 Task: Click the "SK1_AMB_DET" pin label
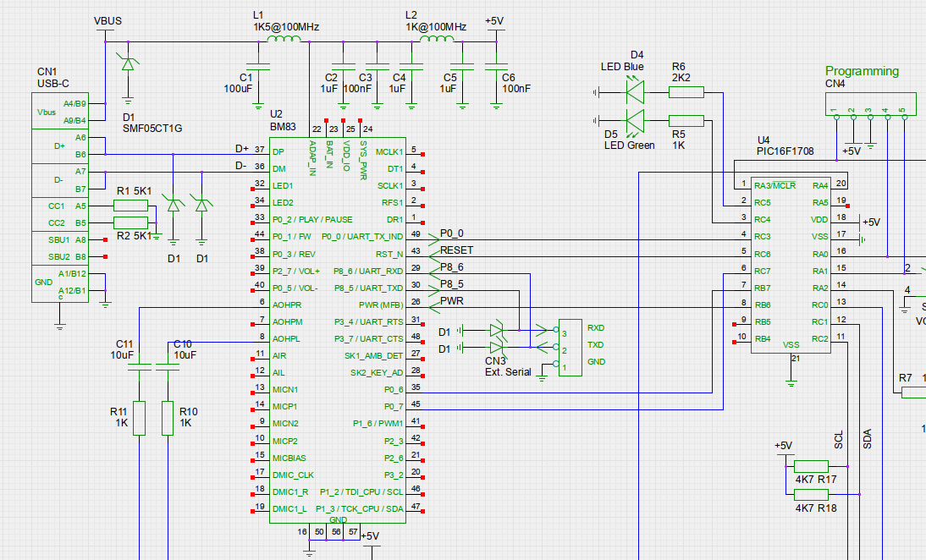pos(374,356)
